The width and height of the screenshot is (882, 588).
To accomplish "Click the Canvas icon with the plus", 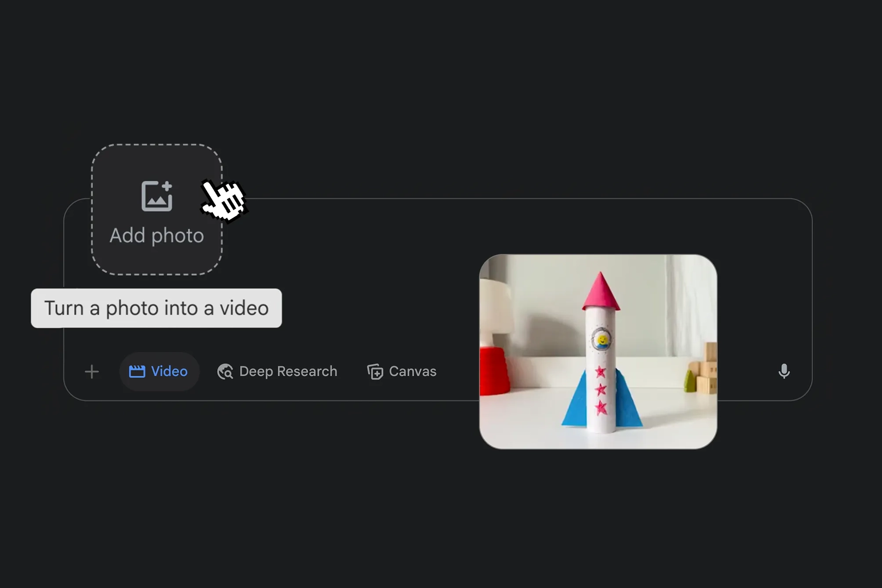I will [375, 372].
